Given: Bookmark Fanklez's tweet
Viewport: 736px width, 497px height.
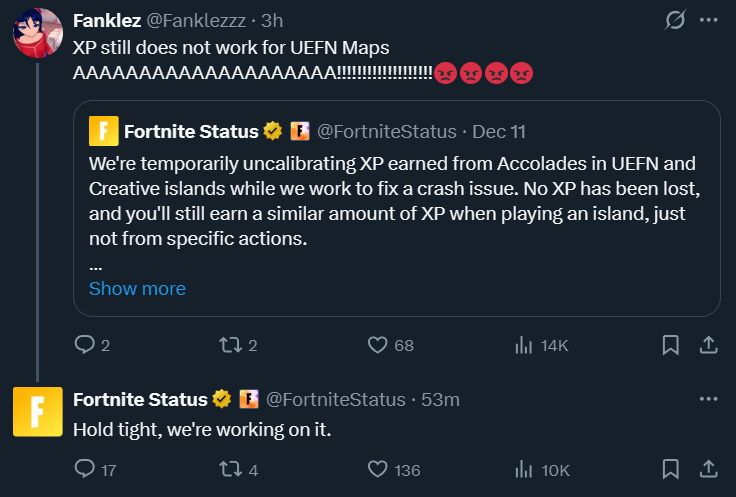Looking at the screenshot, I should click(671, 345).
